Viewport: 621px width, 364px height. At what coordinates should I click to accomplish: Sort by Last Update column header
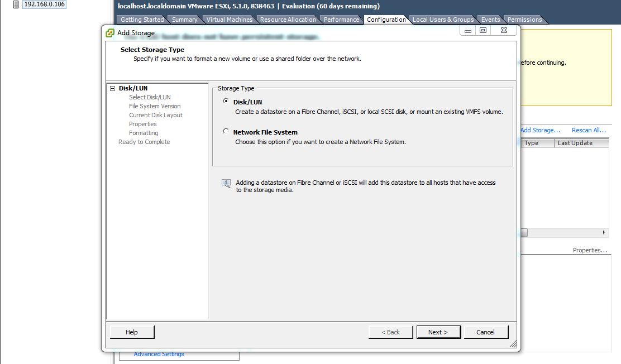(581, 143)
